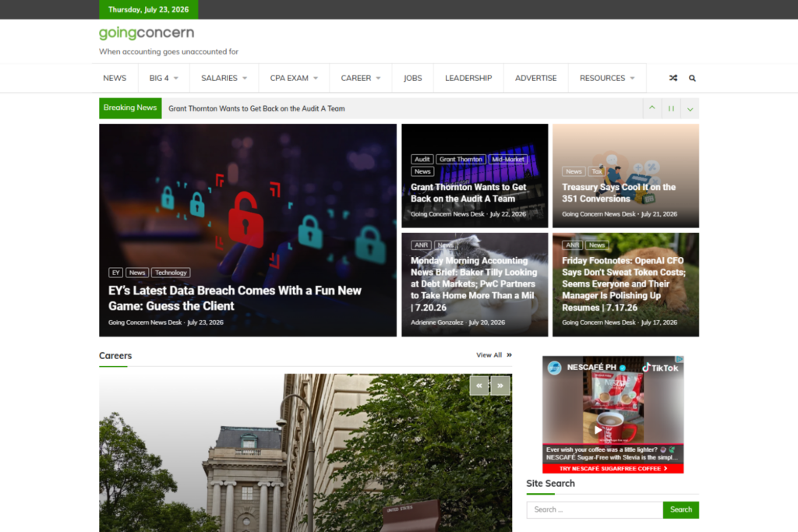The height and width of the screenshot is (532, 798).
Task: Open the search magnifier icon in navbar
Action: [692, 79]
